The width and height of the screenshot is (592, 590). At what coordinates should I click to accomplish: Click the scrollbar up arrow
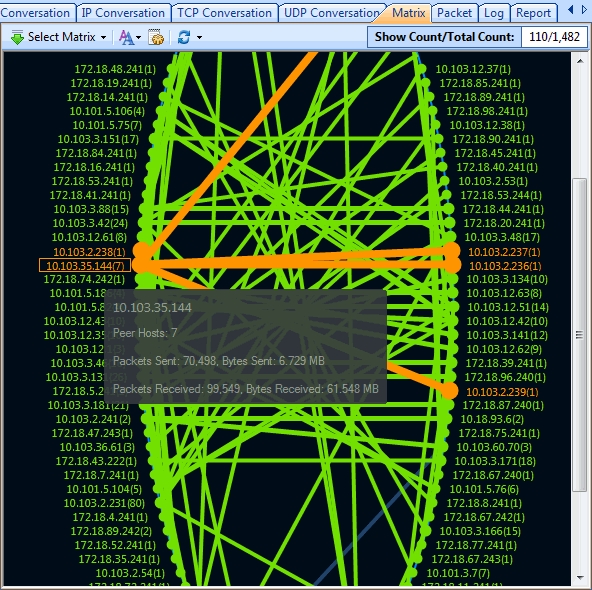tap(580, 61)
